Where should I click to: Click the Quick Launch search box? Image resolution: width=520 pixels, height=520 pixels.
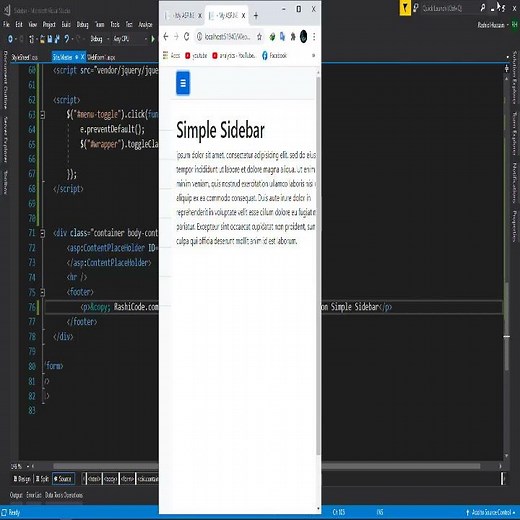point(449,8)
